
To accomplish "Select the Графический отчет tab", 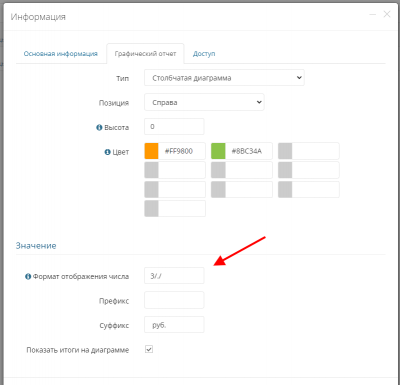I will coord(145,54).
